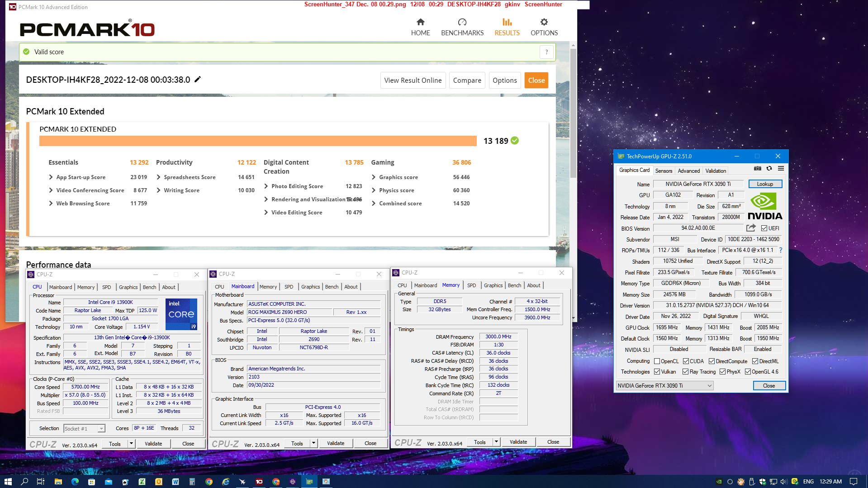
Task: Toggle the DirectCompute checkbox in GPU-Z
Action: (711, 361)
